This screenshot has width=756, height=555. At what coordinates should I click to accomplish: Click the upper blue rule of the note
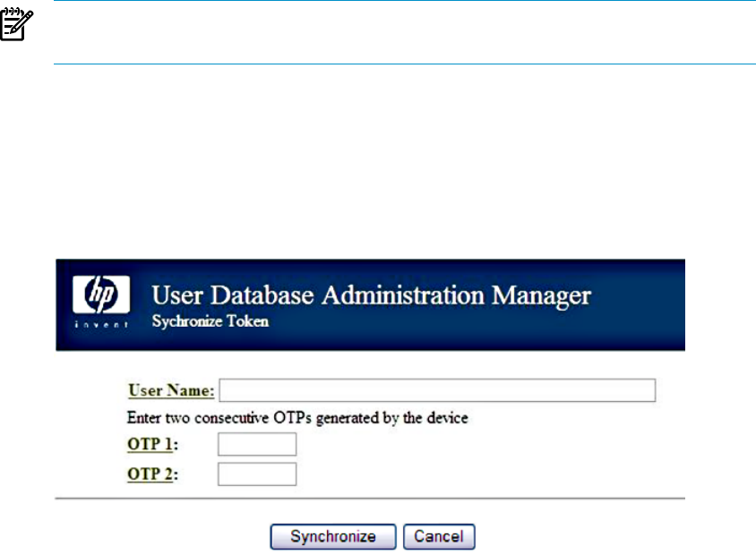405,1
